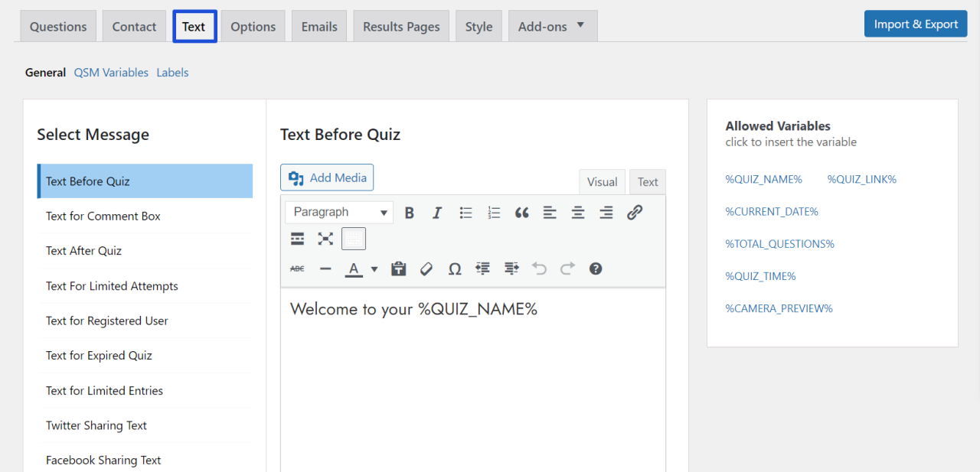
Task: Insert a numbered list
Action: (494, 213)
